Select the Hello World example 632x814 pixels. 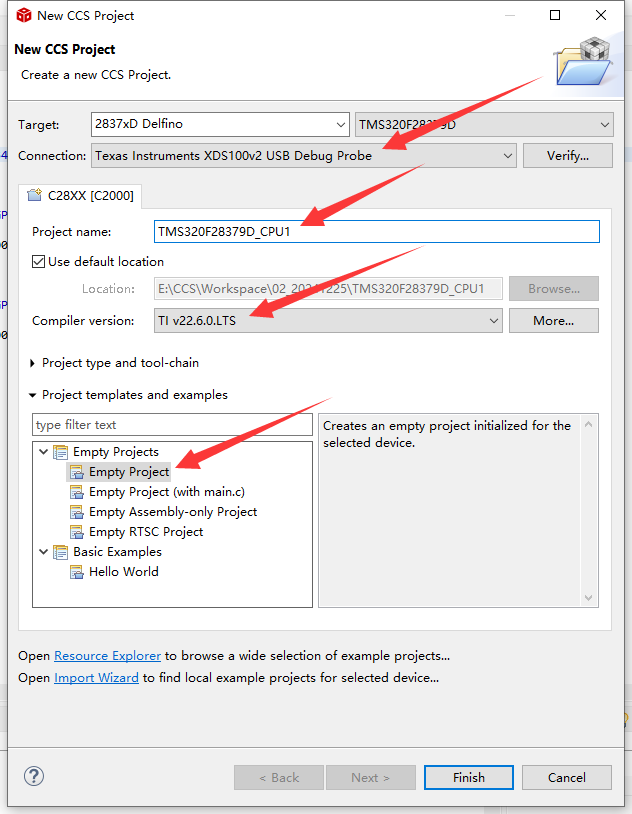pyautogui.click(x=124, y=572)
